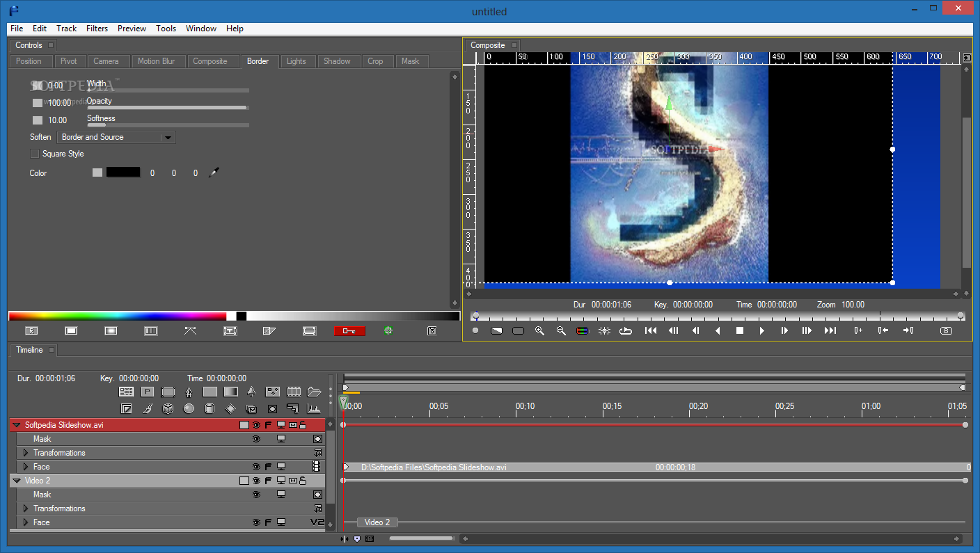Image resolution: width=980 pixels, height=553 pixels.
Task: Pick a color with the eyedropper
Action: [x=214, y=173]
